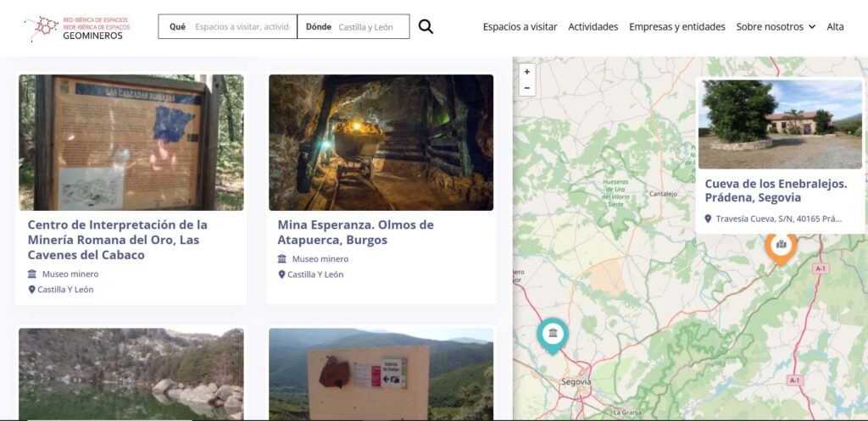The height and width of the screenshot is (421, 868).
Task: Open Mina Esperanza. Olmos de Atapuerca link
Action: click(x=355, y=232)
